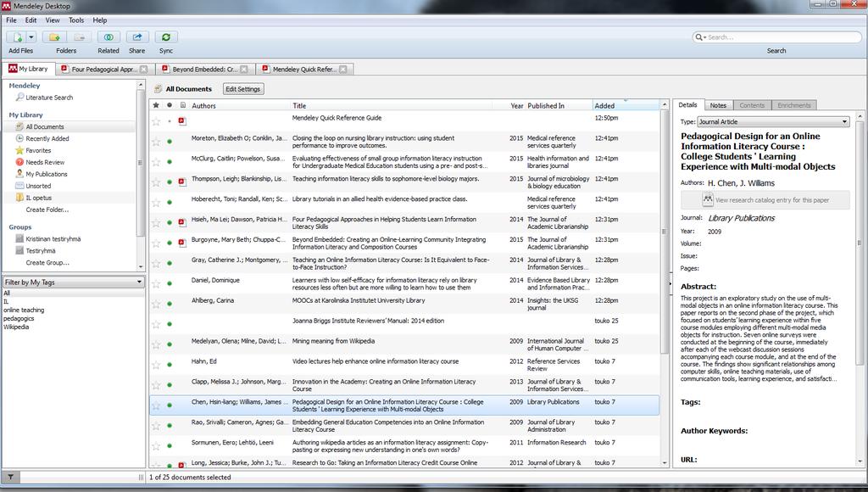The width and height of the screenshot is (868, 492).
Task: Click the filter funnel icon in status bar
Action: (10, 477)
